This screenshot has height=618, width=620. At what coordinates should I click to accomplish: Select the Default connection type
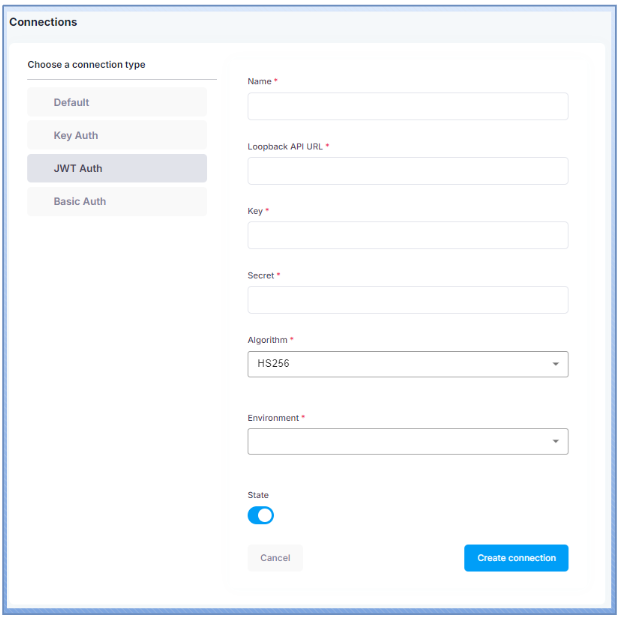[x=116, y=102]
